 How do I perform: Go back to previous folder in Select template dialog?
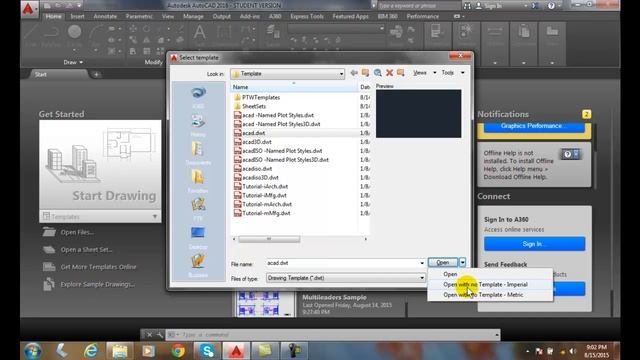[354, 73]
